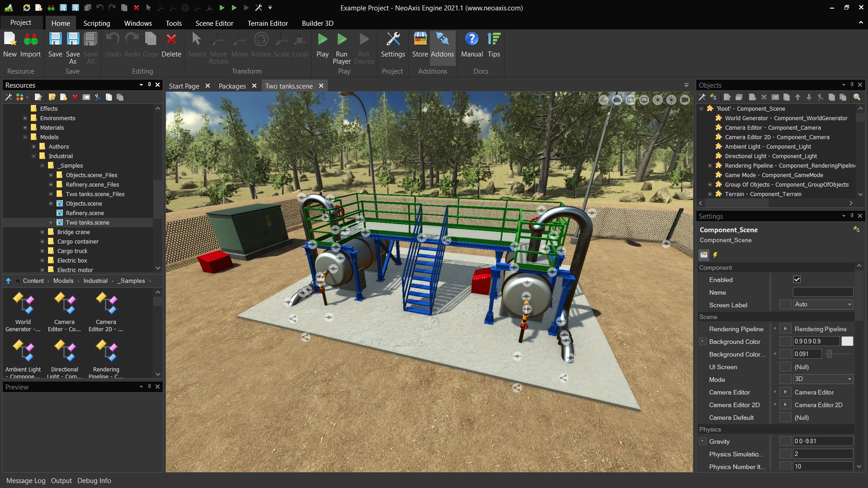Open the Manual help icon
868x488 pixels.
472,40
